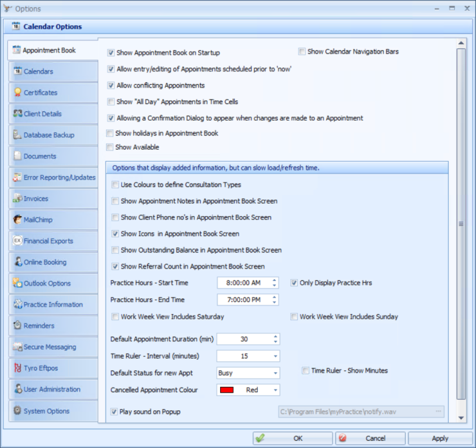476x448 pixels.
Task: Click the OK button
Action: [292, 438]
